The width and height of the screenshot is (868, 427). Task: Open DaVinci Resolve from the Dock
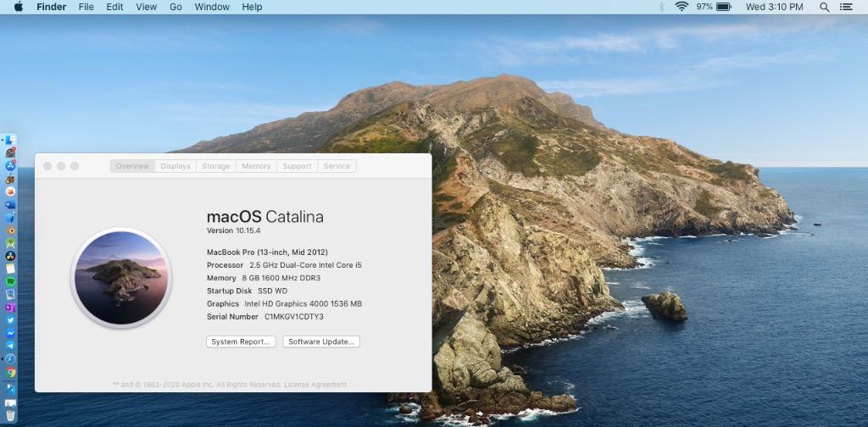(x=10, y=256)
